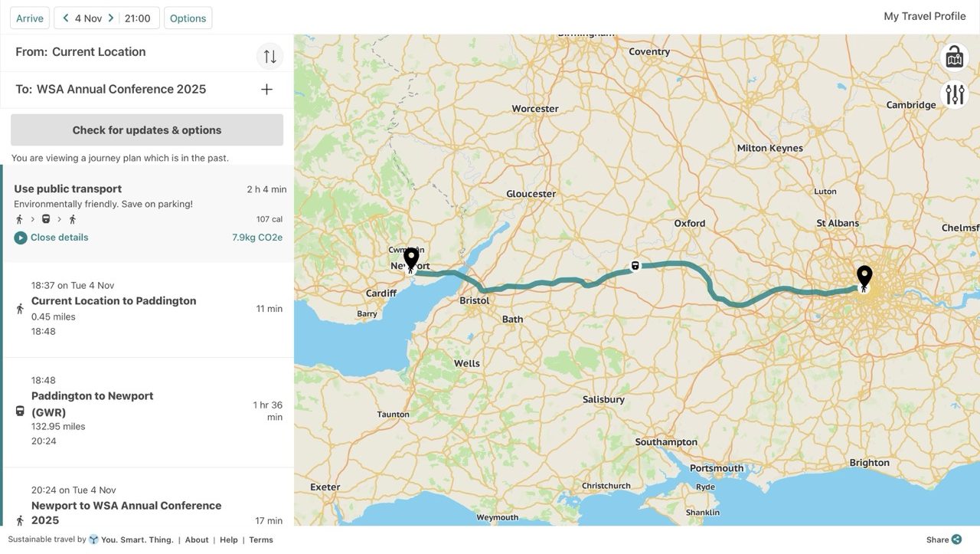This screenshot has height=554, width=980.
Task: Click the Share icon
Action: tap(956, 539)
